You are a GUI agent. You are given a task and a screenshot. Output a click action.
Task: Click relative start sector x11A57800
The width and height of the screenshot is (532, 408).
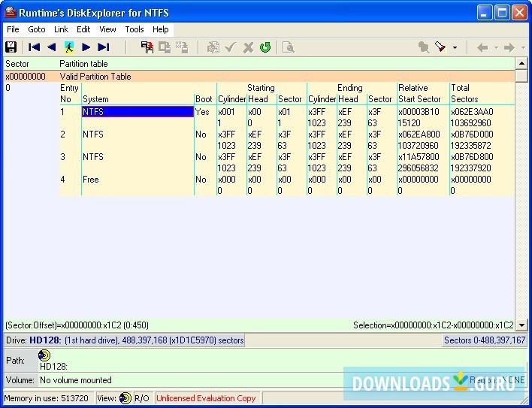coord(419,157)
